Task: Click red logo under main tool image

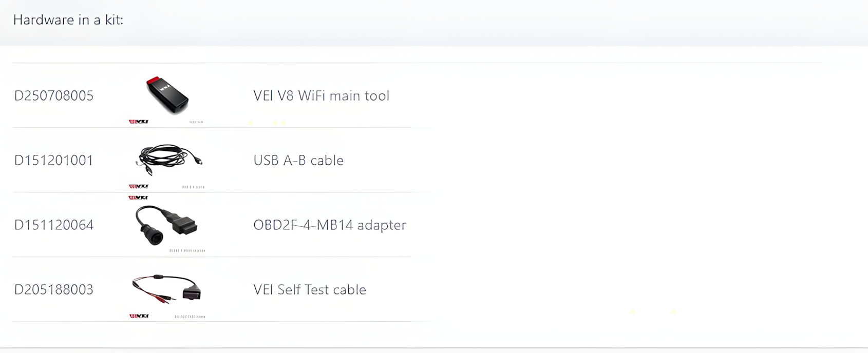Action: (139, 122)
